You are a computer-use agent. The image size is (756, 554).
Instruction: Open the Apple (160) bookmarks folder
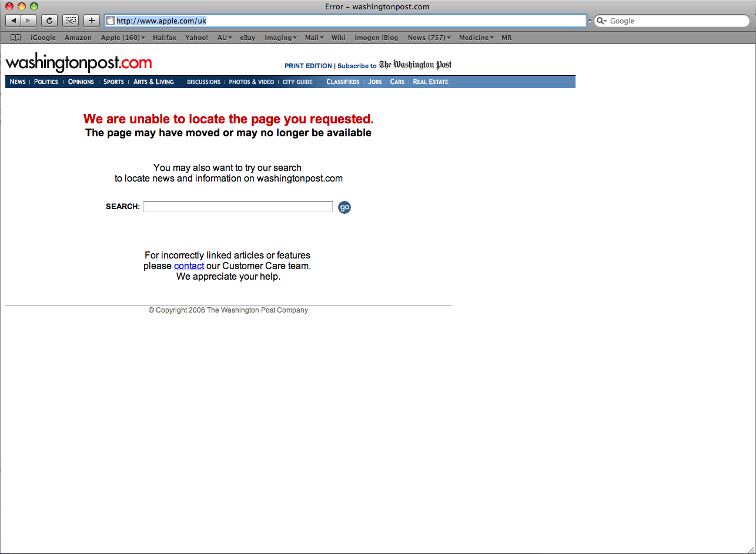click(x=123, y=38)
